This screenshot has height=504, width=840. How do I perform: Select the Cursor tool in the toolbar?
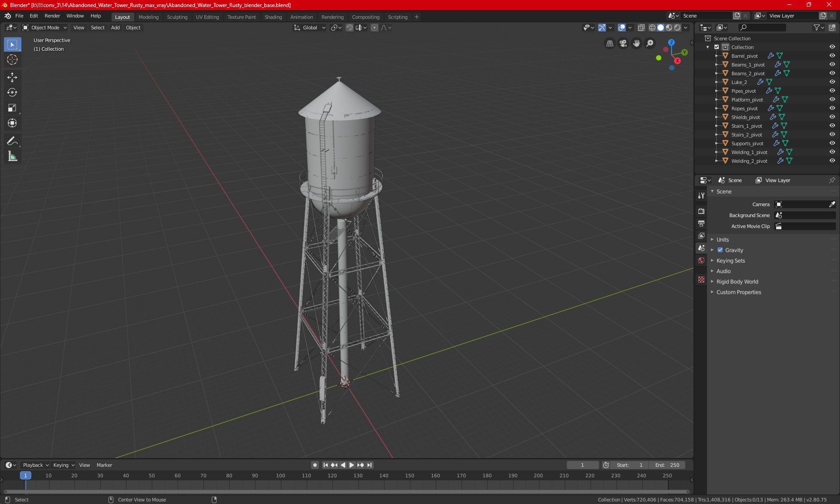(x=12, y=59)
